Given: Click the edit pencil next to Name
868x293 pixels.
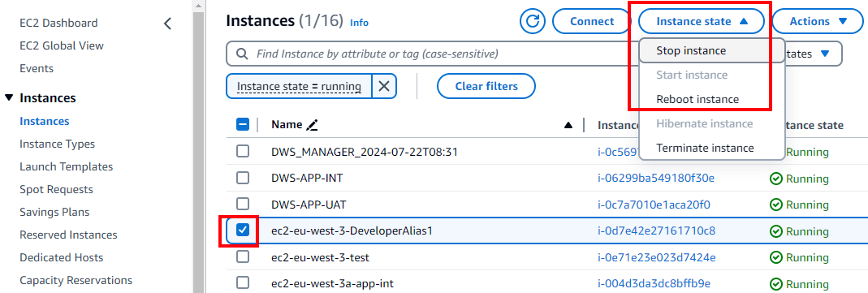Looking at the screenshot, I should pos(313,125).
